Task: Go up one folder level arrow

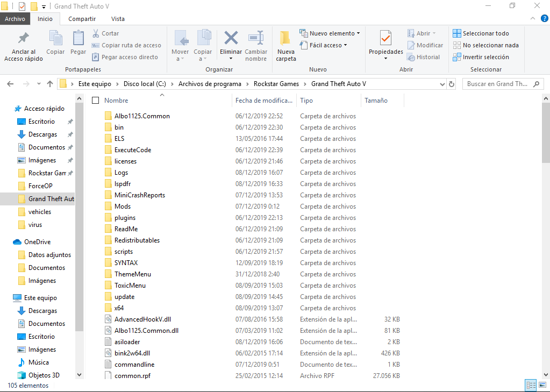Action: (x=50, y=84)
